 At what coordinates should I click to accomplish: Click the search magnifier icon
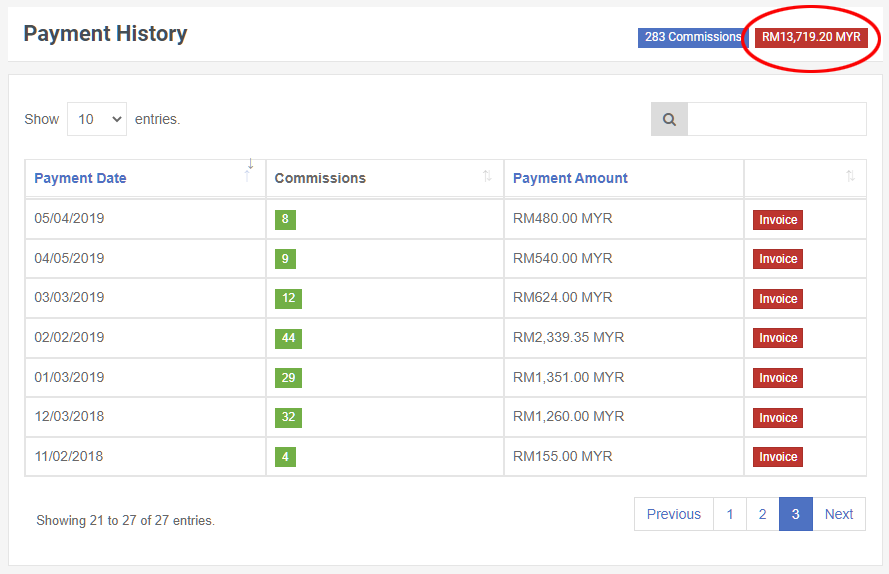[x=669, y=119]
